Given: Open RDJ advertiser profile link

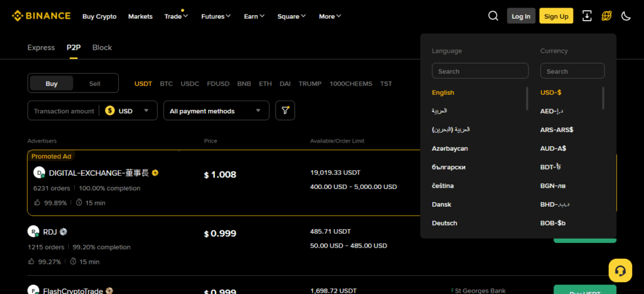Looking at the screenshot, I should tap(50, 232).
